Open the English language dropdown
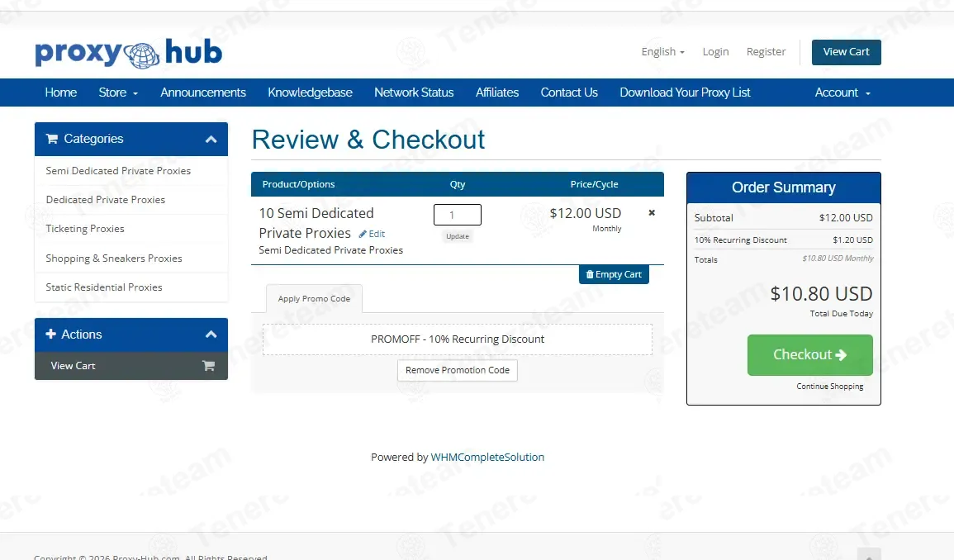Image resolution: width=954 pixels, height=560 pixels. (662, 52)
